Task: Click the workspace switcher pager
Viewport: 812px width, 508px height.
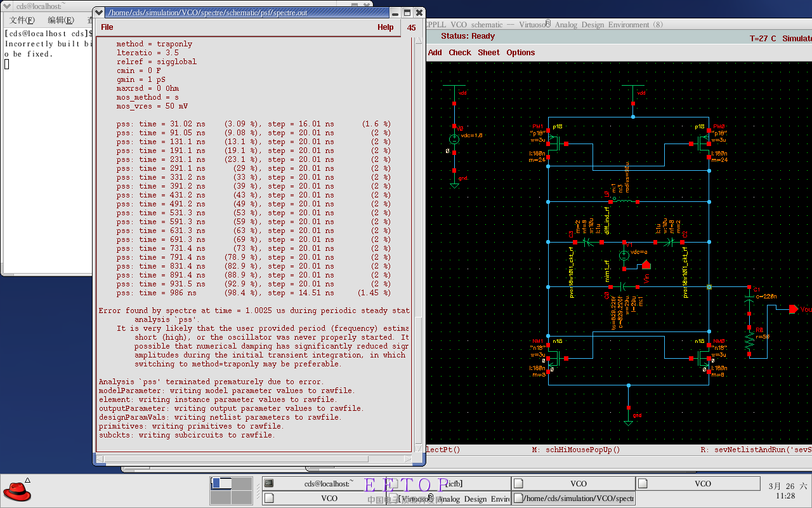Action: click(x=232, y=491)
